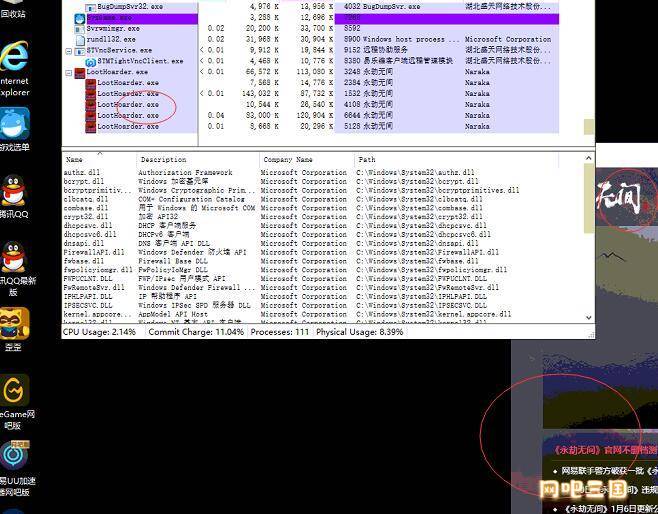The height and width of the screenshot is (514, 658).
Task: Click the dnsapi.dll row
Action: (x=311, y=243)
